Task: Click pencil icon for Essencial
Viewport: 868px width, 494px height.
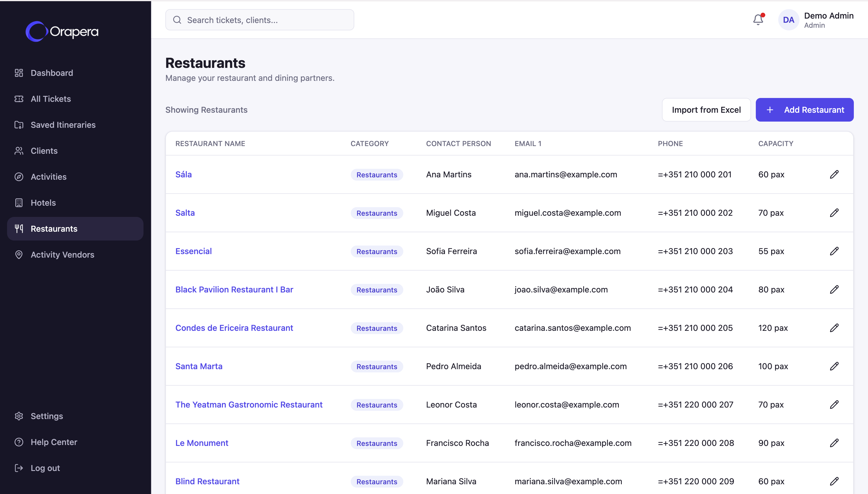Action: [834, 251]
